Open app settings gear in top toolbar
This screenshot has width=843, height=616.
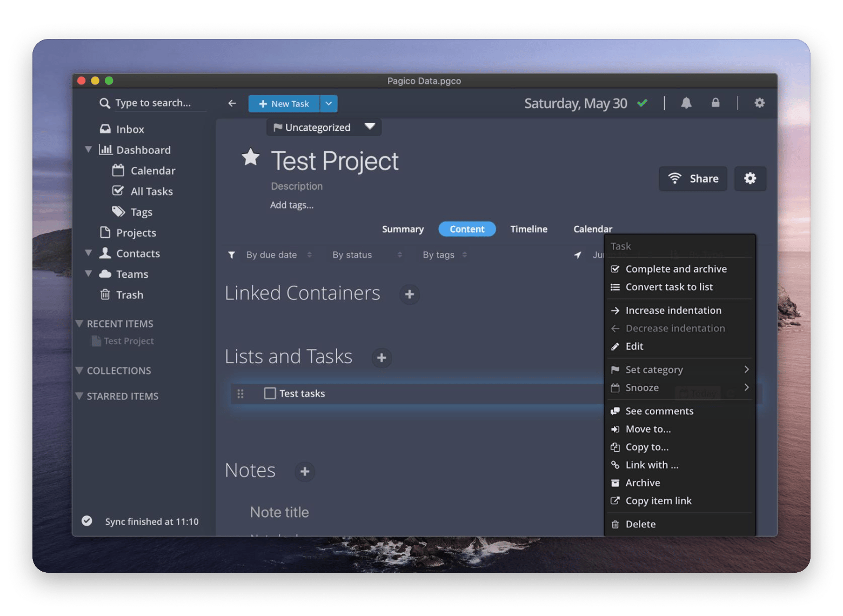(759, 103)
